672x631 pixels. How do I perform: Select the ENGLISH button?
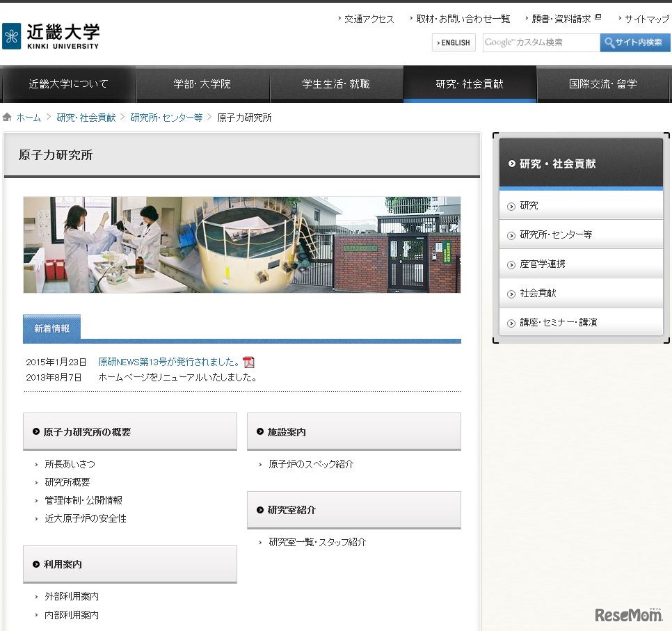(x=453, y=42)
